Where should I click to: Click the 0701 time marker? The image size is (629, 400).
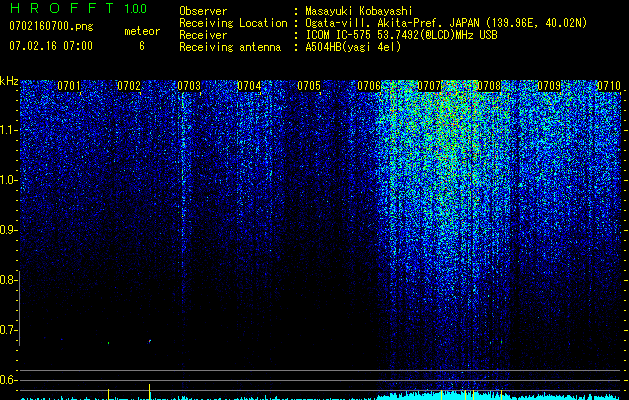point(69,85)
